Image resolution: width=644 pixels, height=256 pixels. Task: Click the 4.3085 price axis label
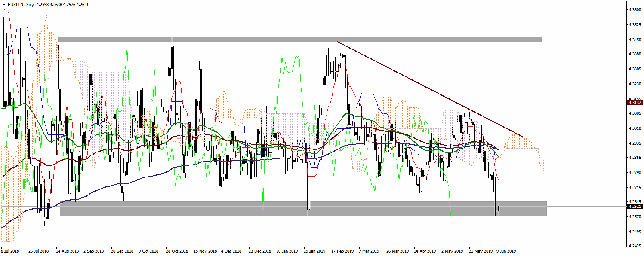[x=635, y=113]
